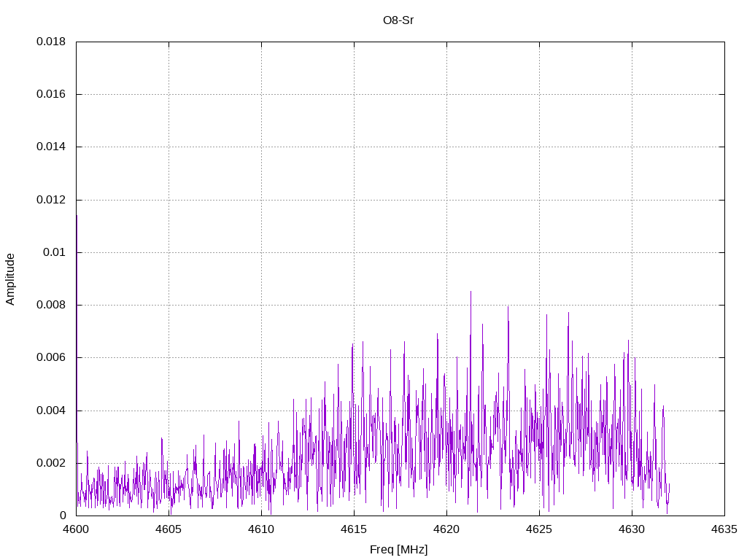The width and height of the screenshot is (747, 560).
Task: Click the Freq [MHz] x-axis label
Action: click(x=399, y=550)
